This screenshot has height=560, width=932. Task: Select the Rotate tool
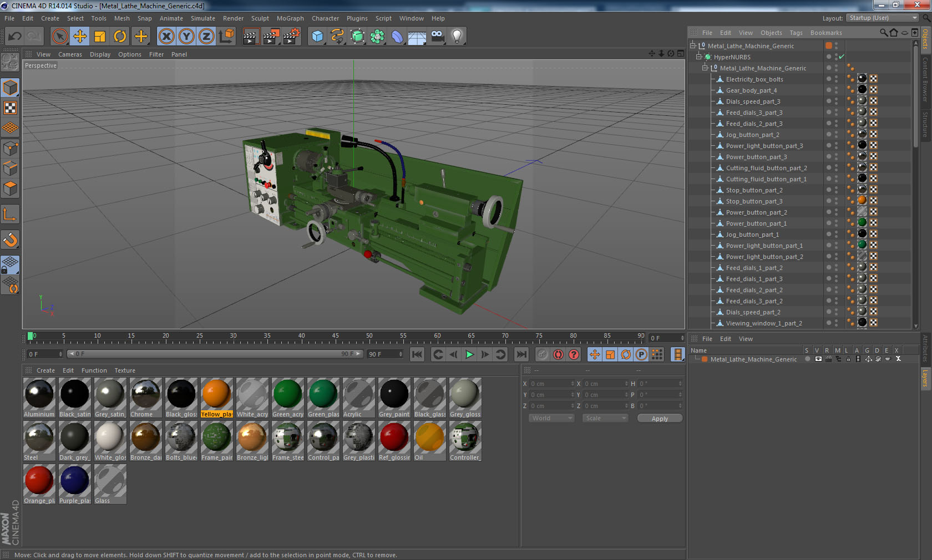(x=120, y=37)
